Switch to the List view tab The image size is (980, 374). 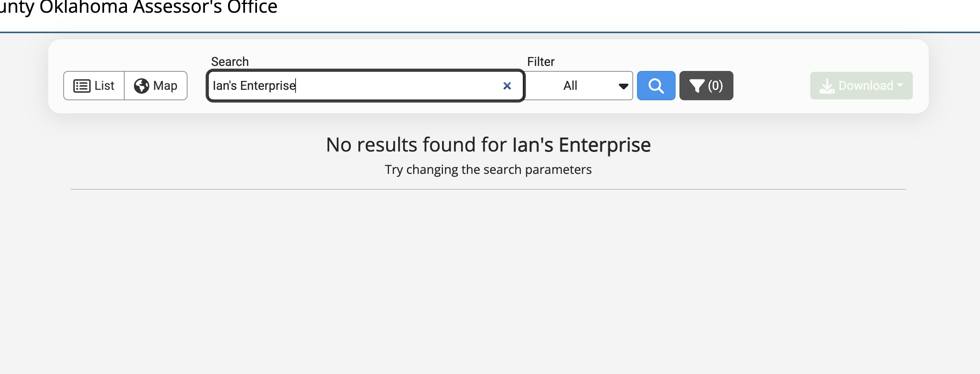point(94,86)
